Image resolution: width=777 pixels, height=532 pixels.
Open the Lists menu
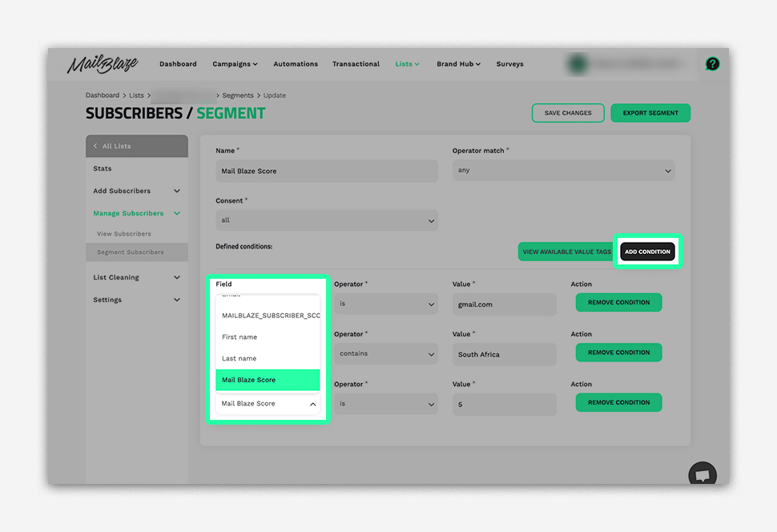408,64
